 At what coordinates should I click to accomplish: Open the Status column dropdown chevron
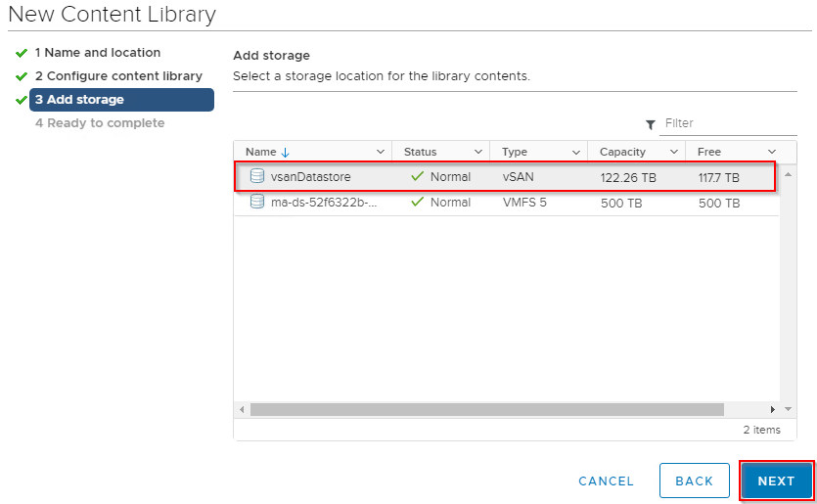coord(477,152)
